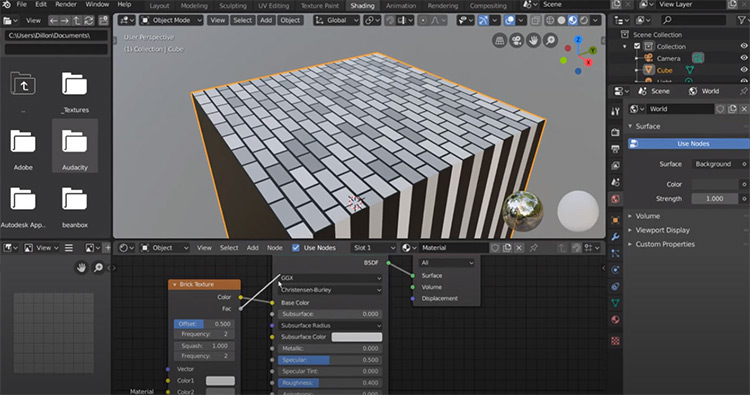Select material preview viewport shading
The height and width of the screenshot is (395, 750).
pyautogui.click(x=573, y=20)
